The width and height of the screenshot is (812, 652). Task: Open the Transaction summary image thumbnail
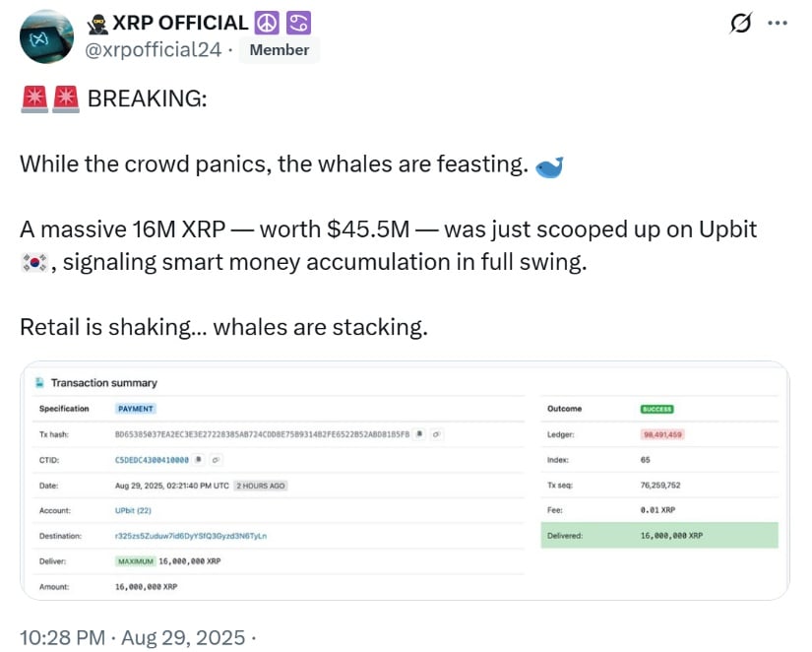point(405,481)
